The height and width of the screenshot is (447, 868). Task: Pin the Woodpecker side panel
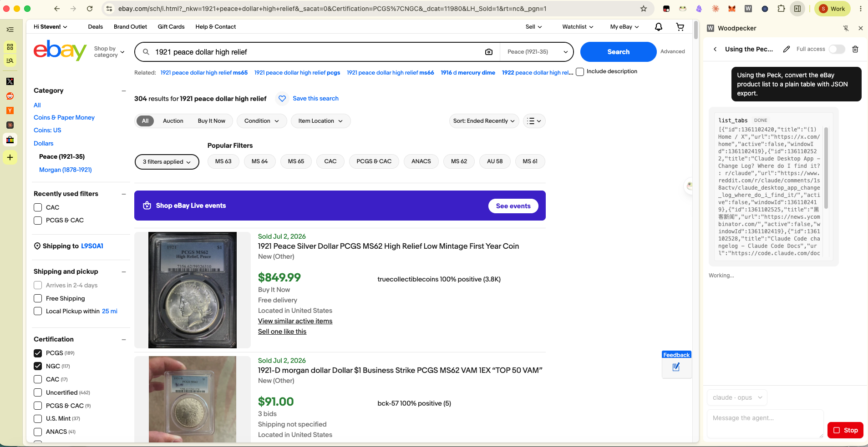846,28
